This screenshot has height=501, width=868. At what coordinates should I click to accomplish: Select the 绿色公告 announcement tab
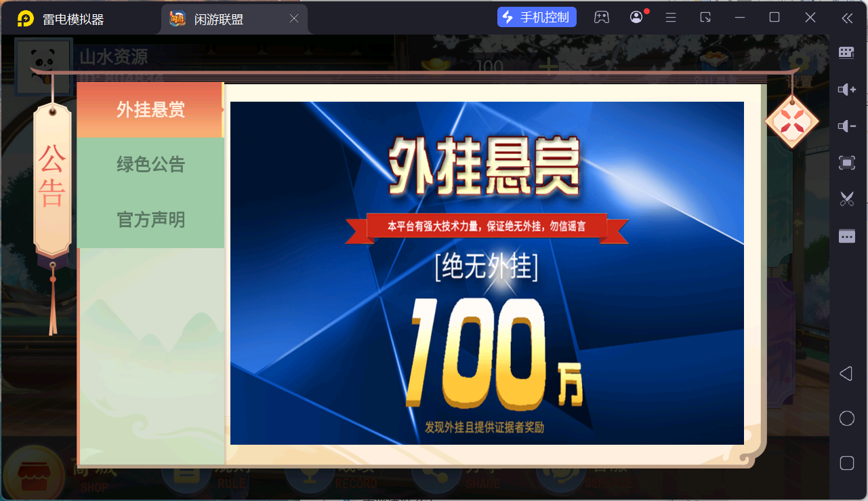150,164
